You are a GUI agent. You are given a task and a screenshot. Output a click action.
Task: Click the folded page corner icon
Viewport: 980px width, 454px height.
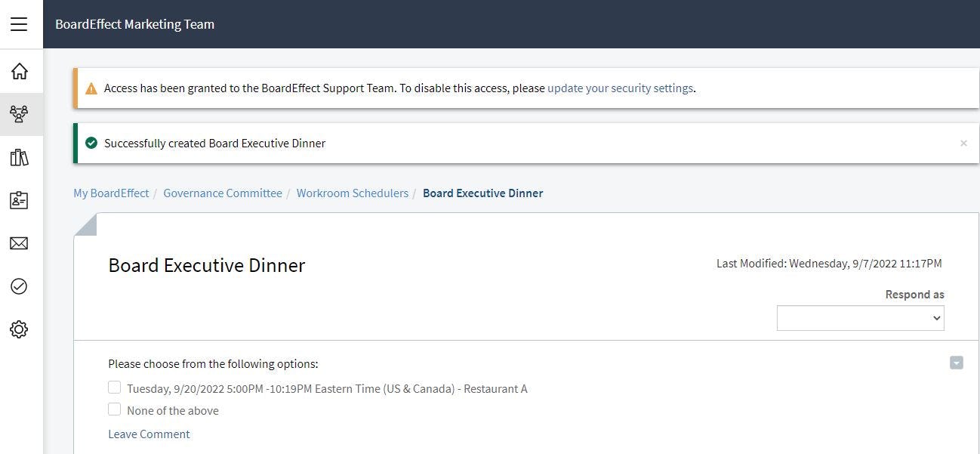tap(85, 224)
